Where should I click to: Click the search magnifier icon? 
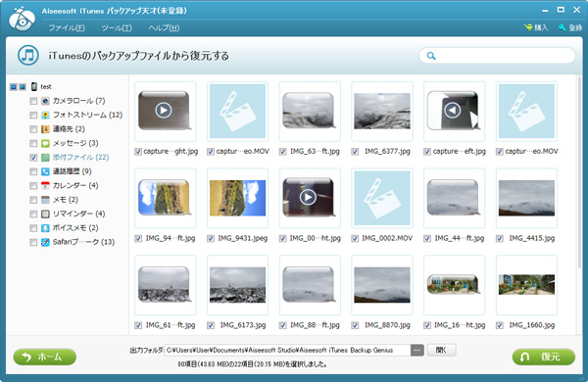coord(431,56)
